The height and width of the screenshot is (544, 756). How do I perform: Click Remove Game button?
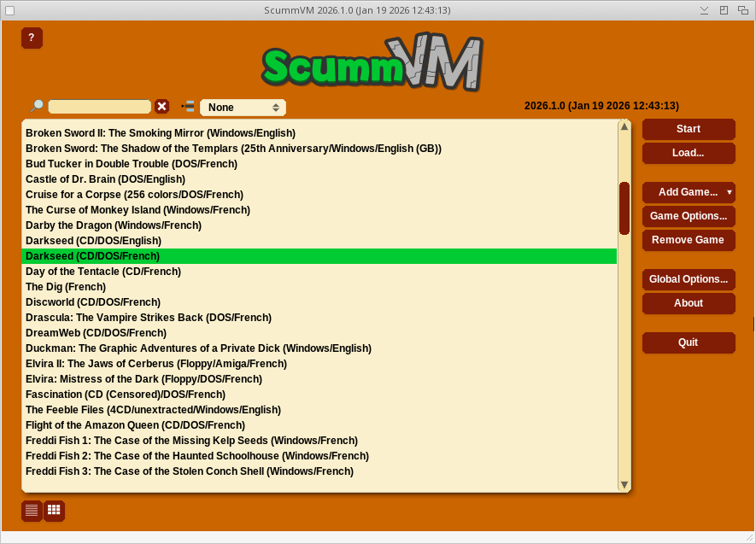pos(688,241)
